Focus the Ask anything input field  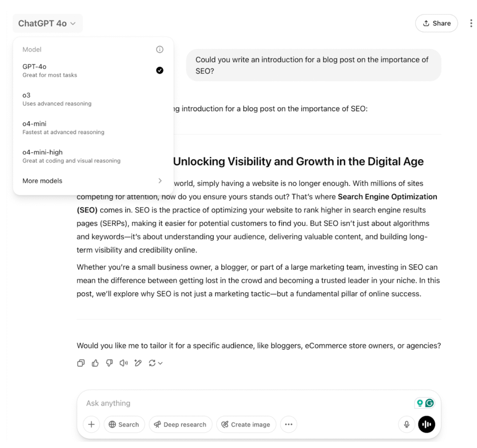[x=242, y=403]
